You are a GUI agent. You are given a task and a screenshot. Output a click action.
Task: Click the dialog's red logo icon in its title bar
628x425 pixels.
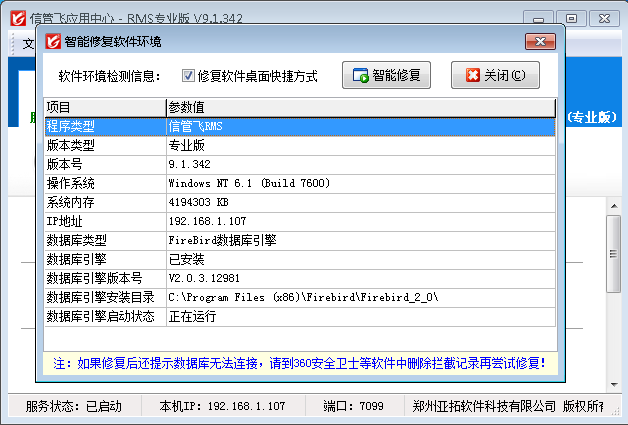(x=53, y=41)
